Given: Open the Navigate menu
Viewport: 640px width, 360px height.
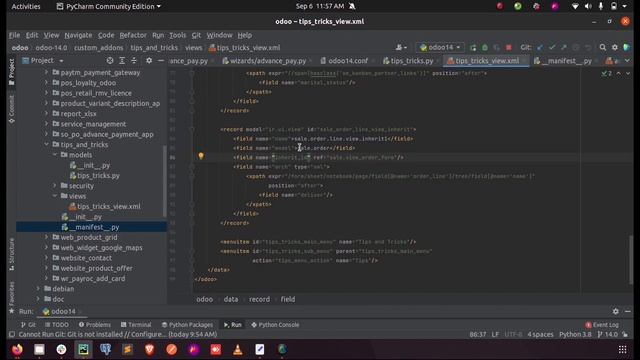Looking at the screenshot, I should [78, 35].
